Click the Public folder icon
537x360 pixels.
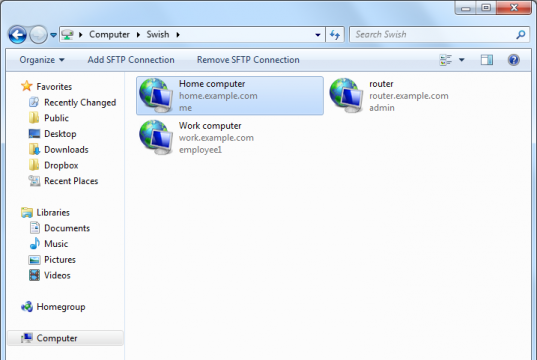tap(34, 118)
